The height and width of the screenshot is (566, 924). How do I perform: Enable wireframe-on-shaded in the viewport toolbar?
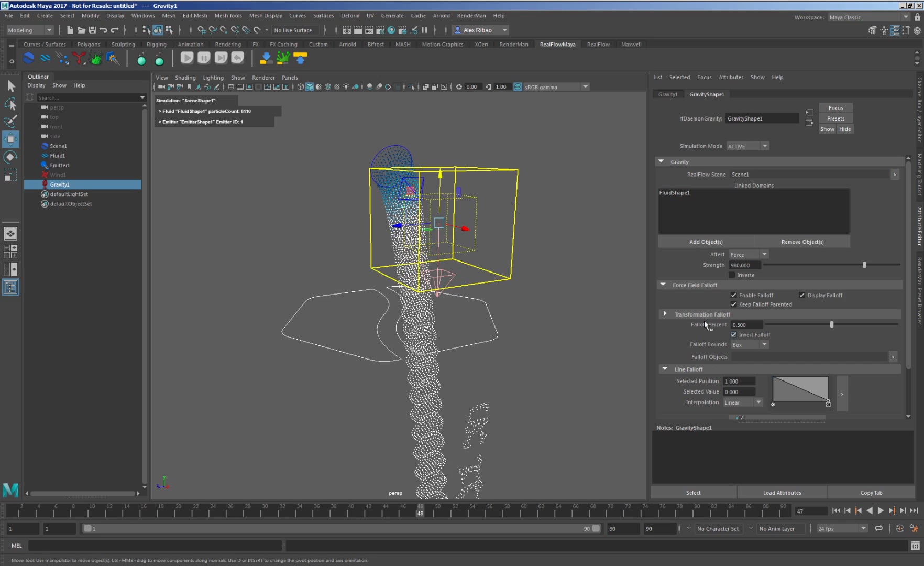(327, 87)
